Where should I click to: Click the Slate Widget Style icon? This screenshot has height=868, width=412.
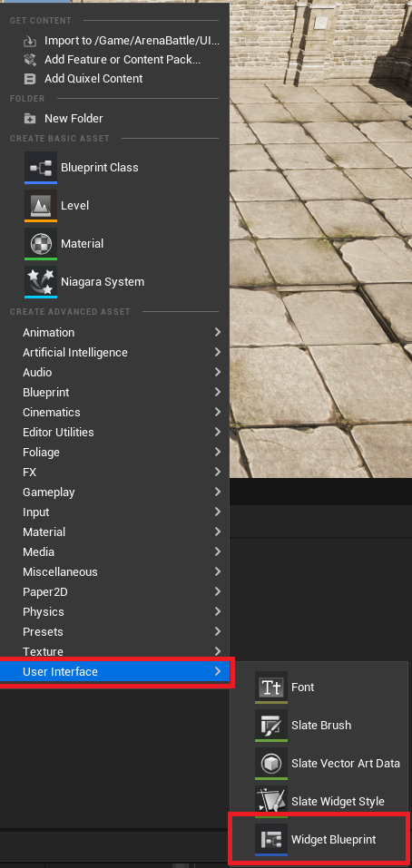click(271, 802)
